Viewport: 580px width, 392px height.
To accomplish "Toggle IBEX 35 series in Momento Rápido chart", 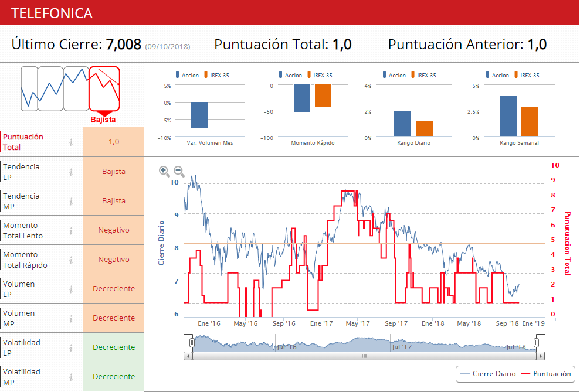I will [320, 75].
